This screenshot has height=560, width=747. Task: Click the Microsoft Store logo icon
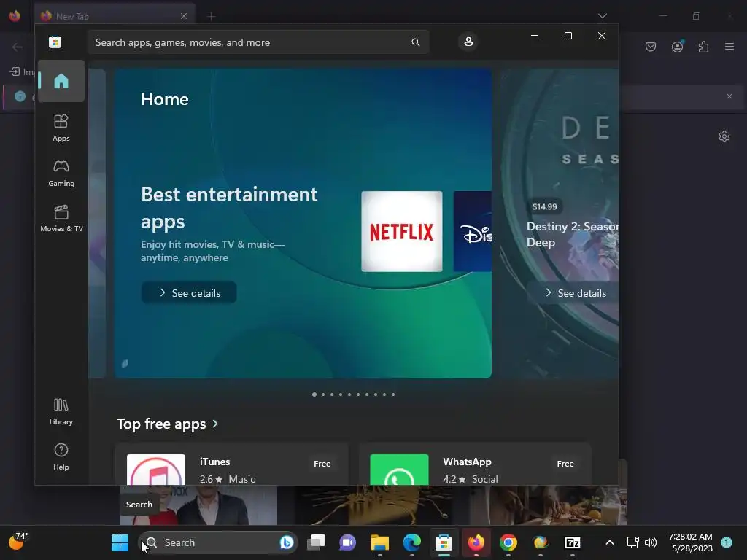[x=55, y=42]
